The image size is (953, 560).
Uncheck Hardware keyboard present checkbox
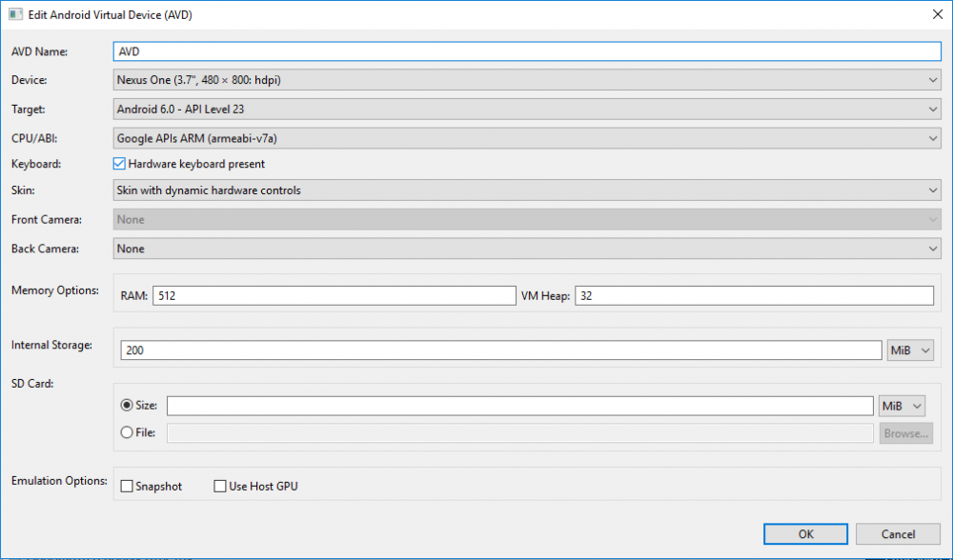click(119, 164)
